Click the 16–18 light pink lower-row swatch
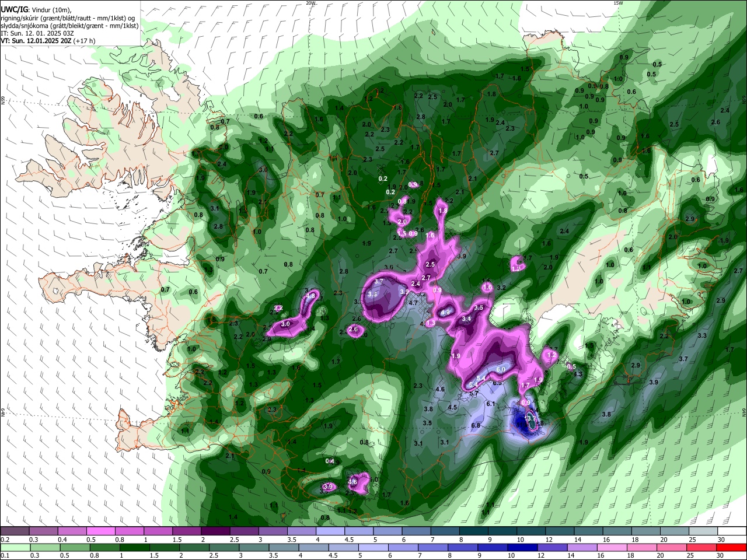 pyautogui.click(x=613, y=547)
